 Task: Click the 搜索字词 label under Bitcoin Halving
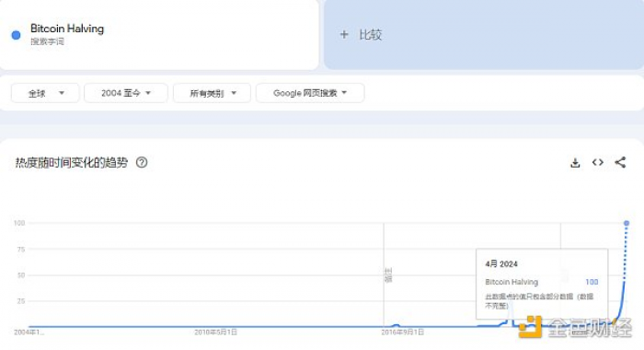pyautogui.click(x=47, y=41)
